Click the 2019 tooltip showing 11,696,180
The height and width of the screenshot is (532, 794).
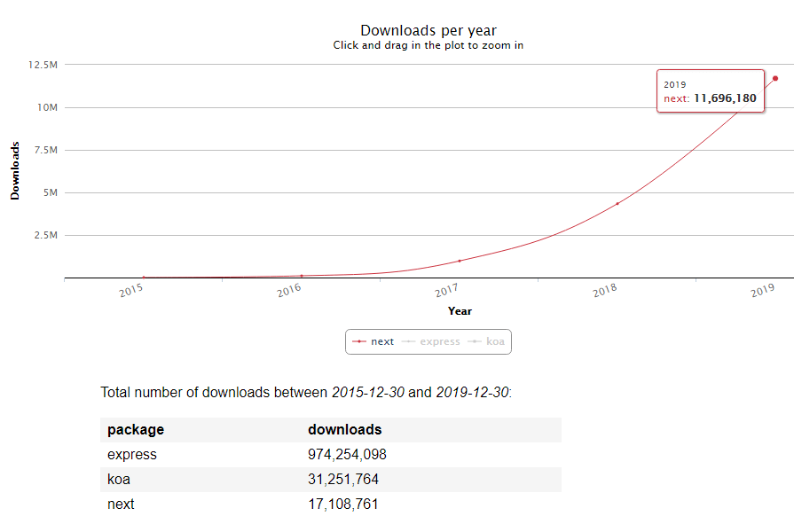[710, 91]
